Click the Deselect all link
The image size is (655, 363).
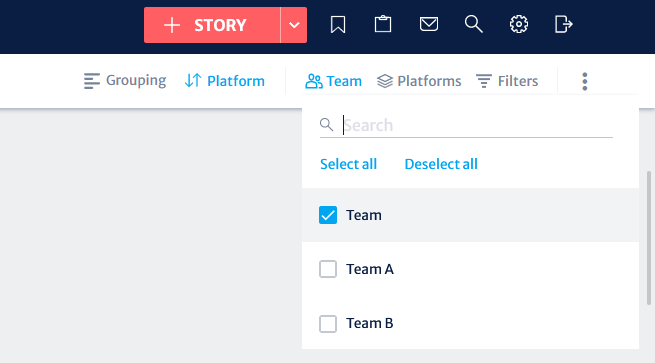441,164
